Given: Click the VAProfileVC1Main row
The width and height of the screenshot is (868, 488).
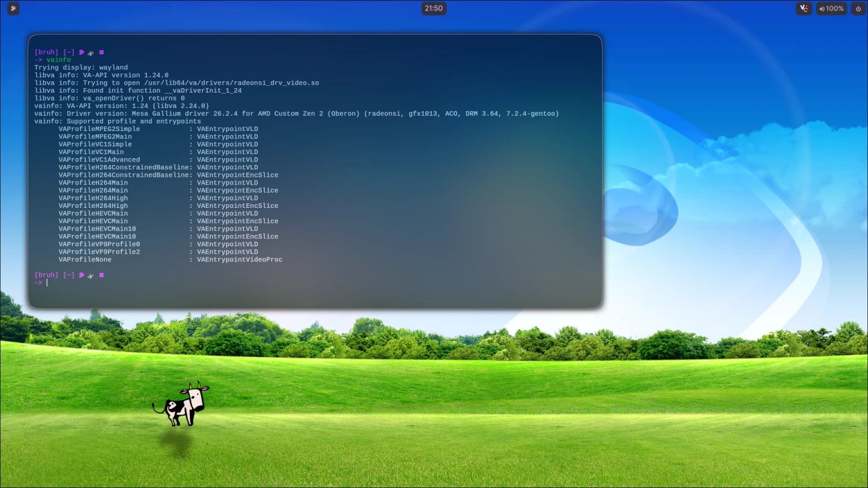Looking at the screenshot, I should click(158, 152).
